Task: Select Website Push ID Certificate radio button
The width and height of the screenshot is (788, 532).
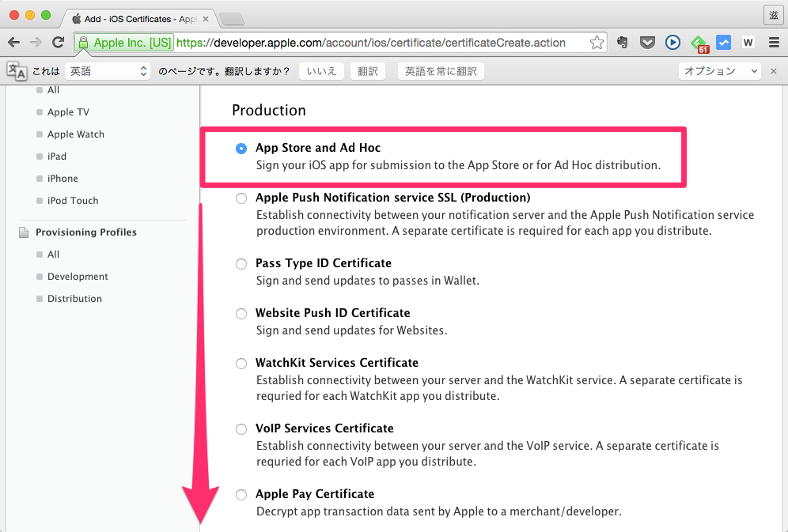Action: 241,314
